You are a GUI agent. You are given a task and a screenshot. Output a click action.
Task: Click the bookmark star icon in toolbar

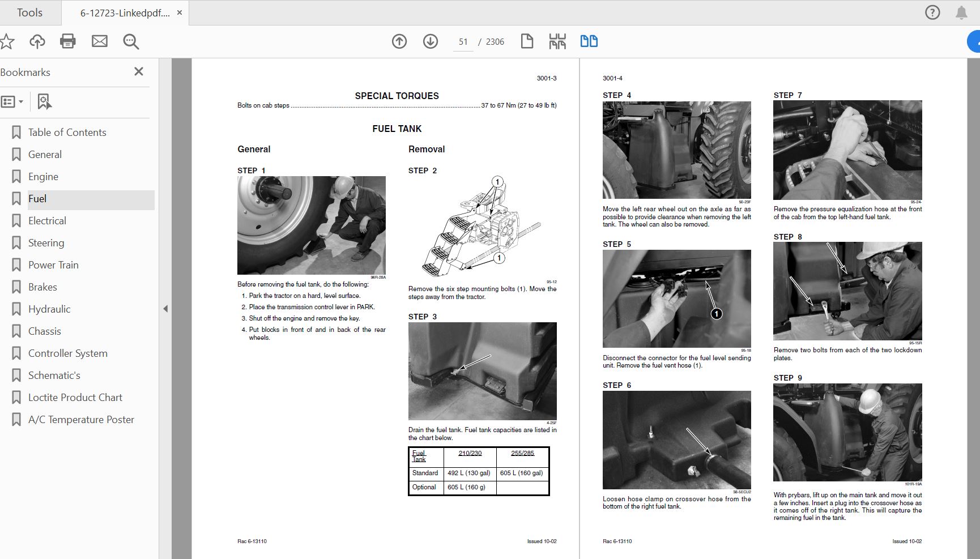pos(7,41)
